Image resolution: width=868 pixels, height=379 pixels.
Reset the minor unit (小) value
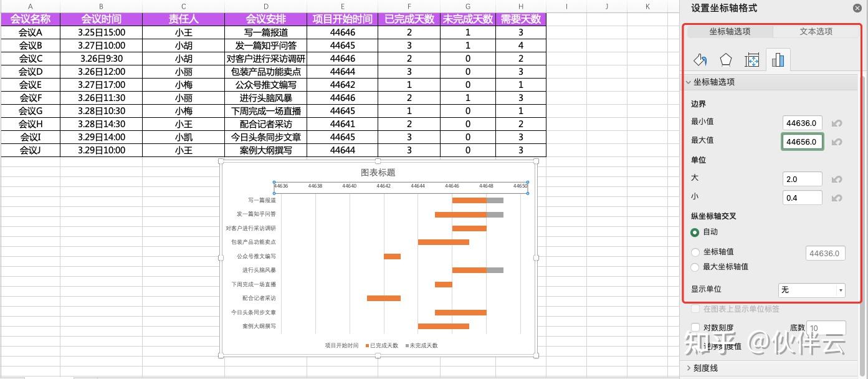[837, 198]
